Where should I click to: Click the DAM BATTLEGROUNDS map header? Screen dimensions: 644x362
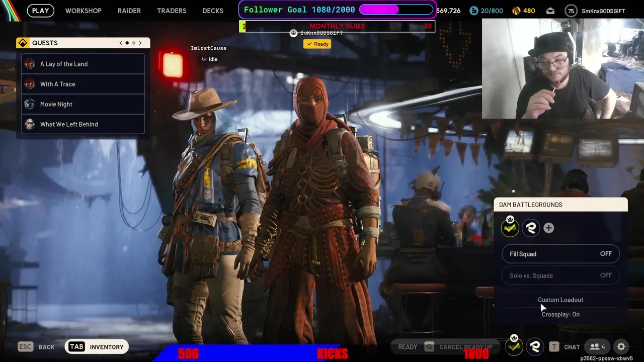(561, 205)
